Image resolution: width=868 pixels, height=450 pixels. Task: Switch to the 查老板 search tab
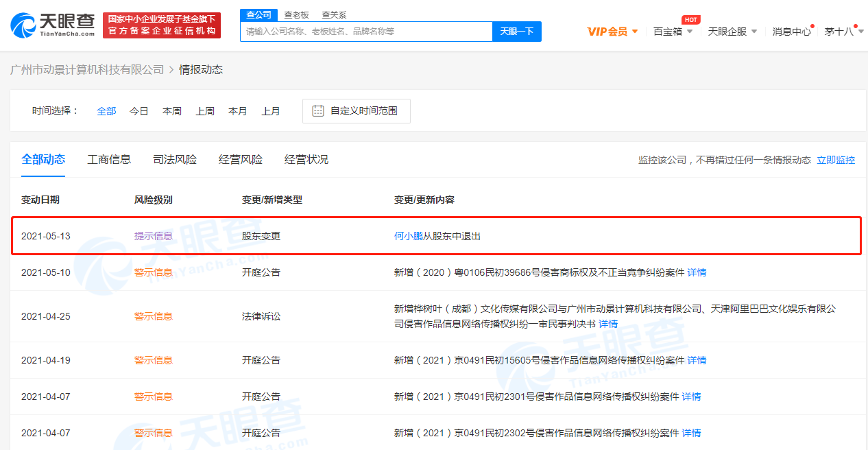click(x=296, y=14)
